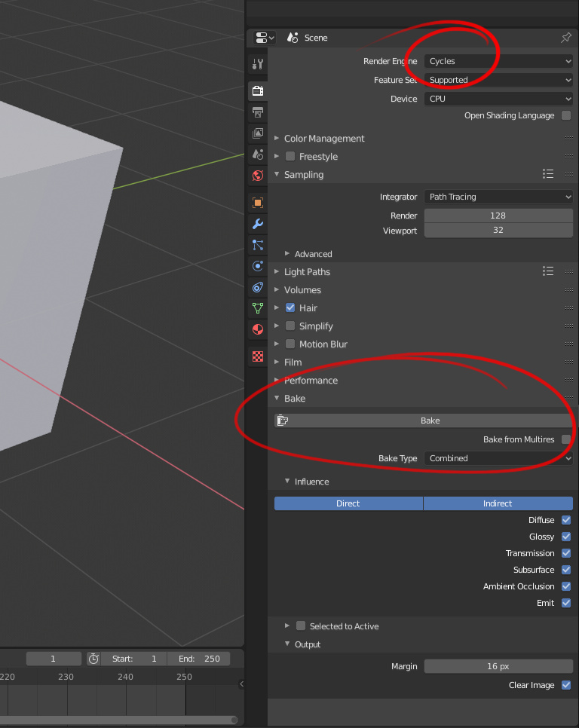Uncheck the Diffuse influence checkbox
Image resolution: width=579 pixels, height=728 pixels.
(x=566, y=520)
